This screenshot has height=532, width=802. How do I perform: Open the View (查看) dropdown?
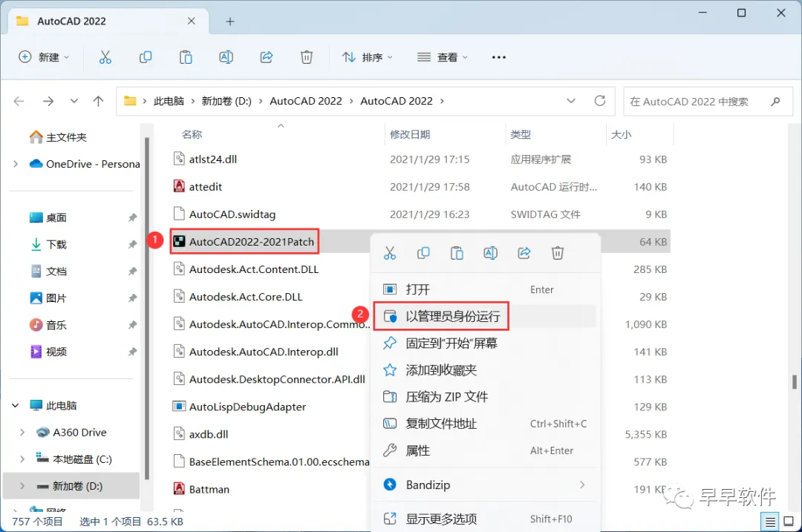[443, 57]
